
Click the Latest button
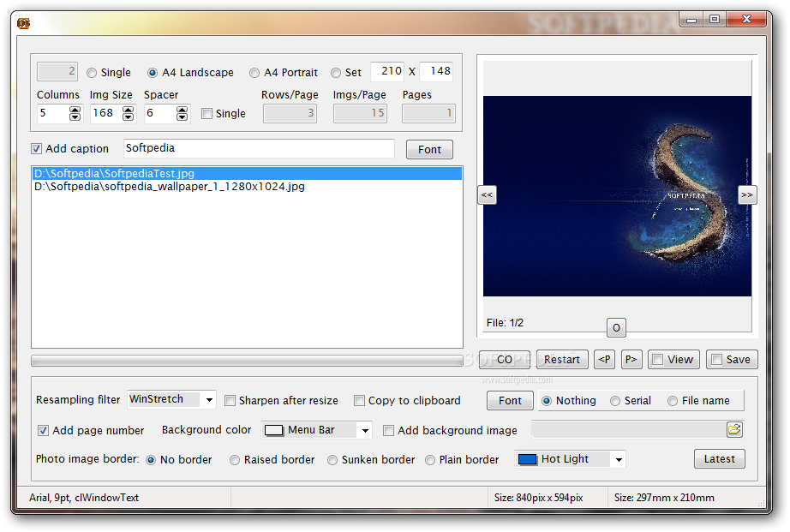720,459
